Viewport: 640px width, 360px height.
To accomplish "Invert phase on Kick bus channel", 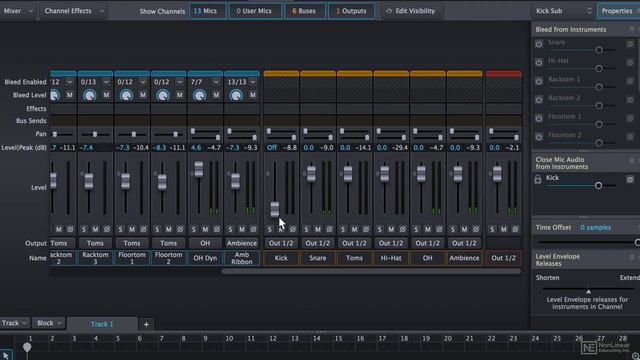I will (x=292, y=229).
